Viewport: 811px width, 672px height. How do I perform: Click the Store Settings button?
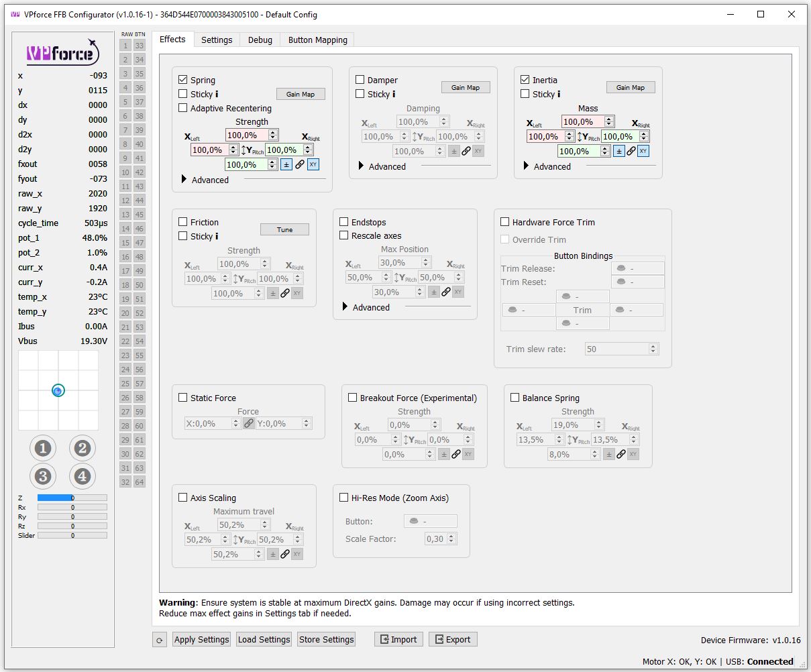326,640
